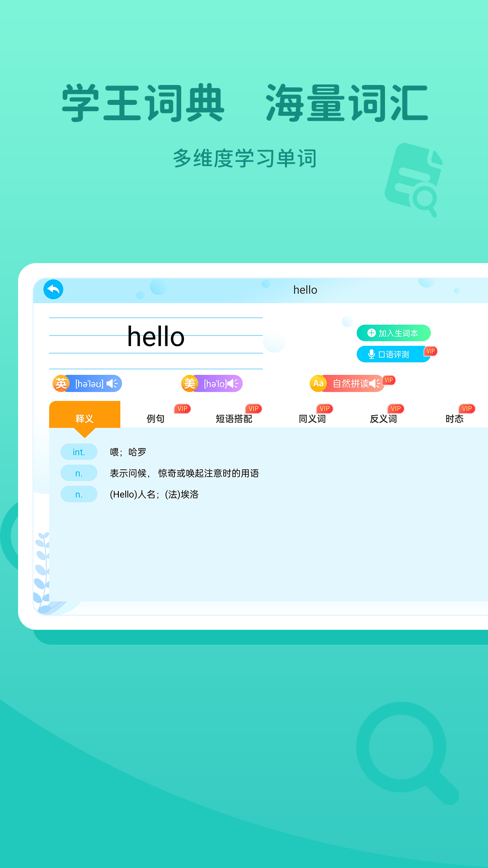Open the 同义词 tab

312,419
